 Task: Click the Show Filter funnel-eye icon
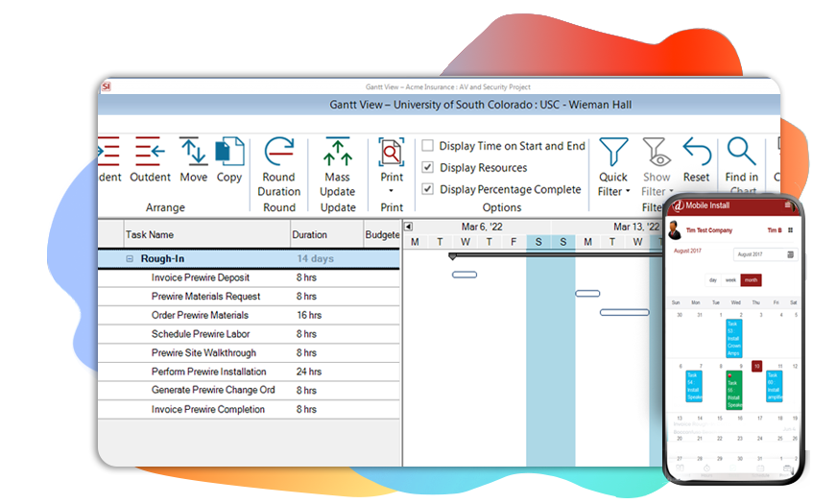(656, 152)
